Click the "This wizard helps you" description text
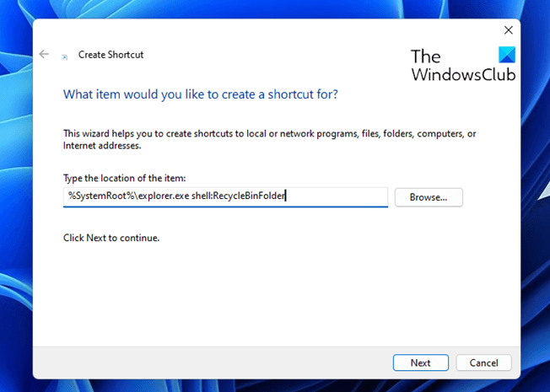 (270, 134)
